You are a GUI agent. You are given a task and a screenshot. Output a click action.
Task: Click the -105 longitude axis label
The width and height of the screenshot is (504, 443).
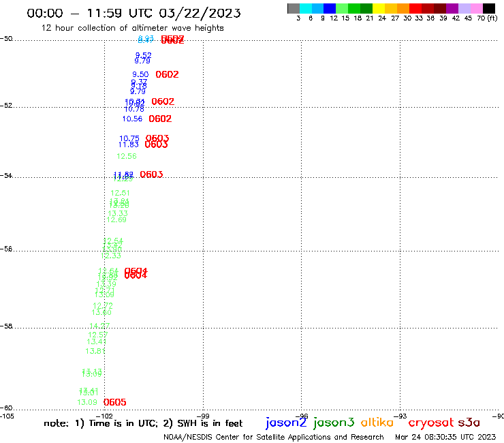point(7,416)
